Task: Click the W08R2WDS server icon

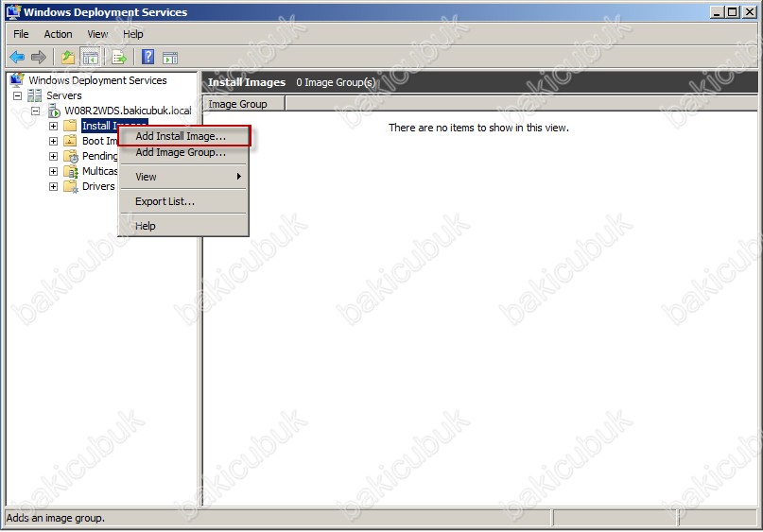Action: coord(54,111)
